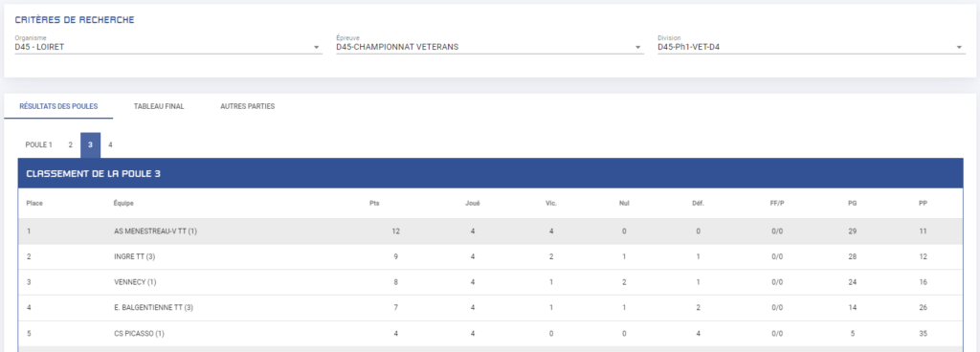Click the Place column header
This screenshot has width=980, height=352.
pos(34,204)
